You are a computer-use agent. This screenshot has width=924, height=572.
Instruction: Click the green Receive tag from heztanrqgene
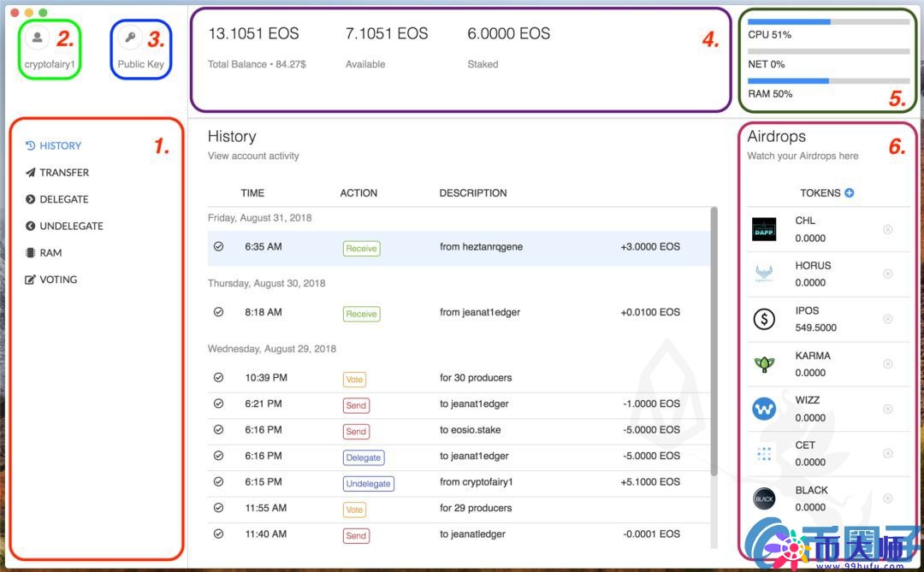[361, 248]
